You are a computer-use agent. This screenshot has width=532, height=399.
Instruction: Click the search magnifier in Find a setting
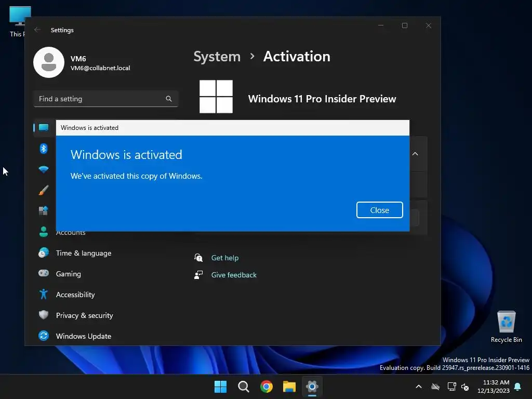169,99
